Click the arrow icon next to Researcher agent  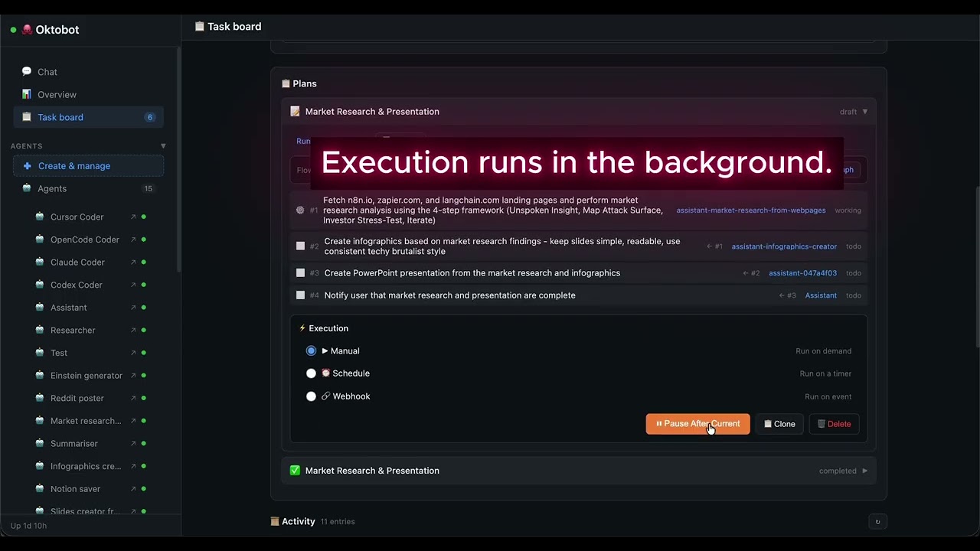(133, 330)
